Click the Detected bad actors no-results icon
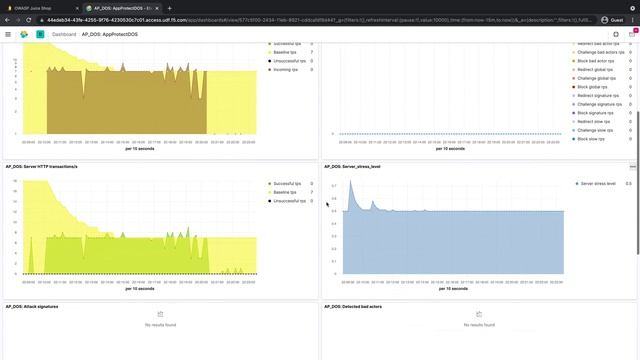 [479, 314]
